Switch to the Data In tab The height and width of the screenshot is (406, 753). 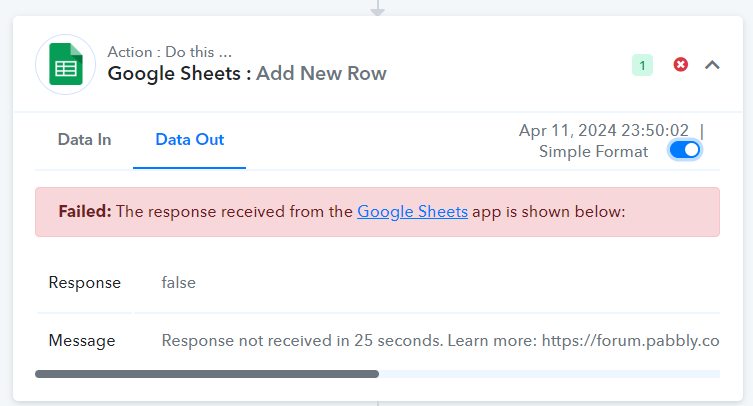pyautogui.click(x=85, y=140)
